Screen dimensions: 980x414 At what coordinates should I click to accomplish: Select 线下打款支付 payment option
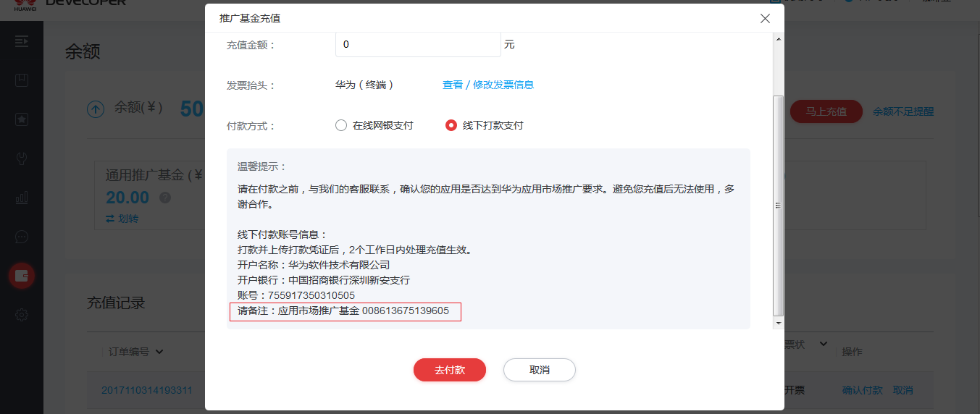click(x=485, y=125)
